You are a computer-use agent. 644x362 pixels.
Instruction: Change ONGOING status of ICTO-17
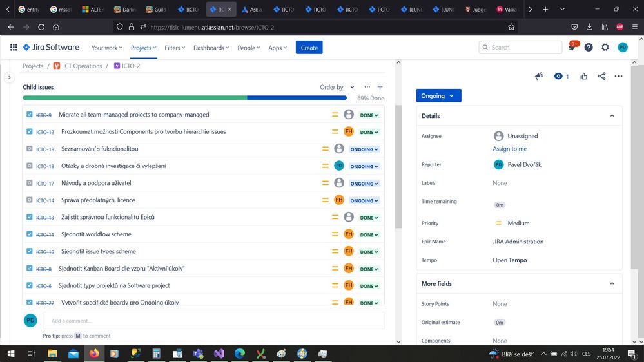[364, 184]
